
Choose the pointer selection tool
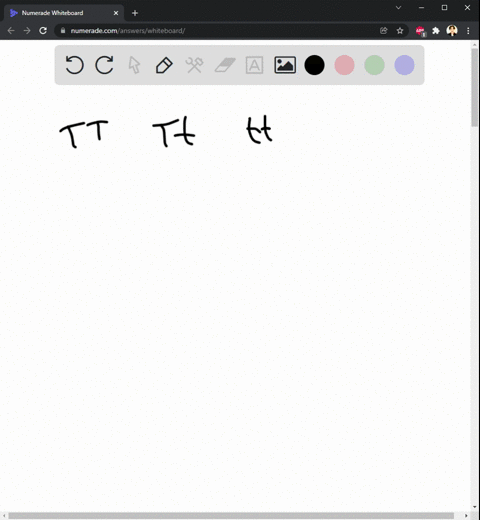pyautogui.click(x=134, y=65)
